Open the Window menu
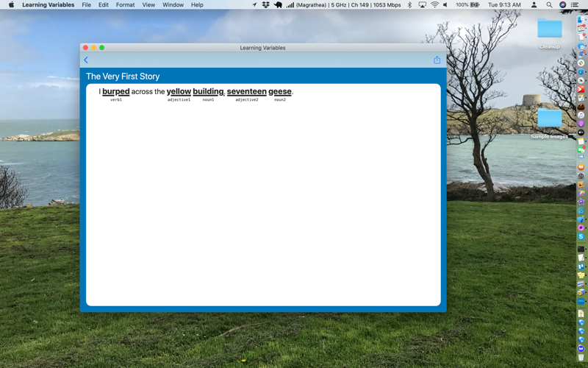The width and height of the screenshot is (588, 368). (173, 5)
